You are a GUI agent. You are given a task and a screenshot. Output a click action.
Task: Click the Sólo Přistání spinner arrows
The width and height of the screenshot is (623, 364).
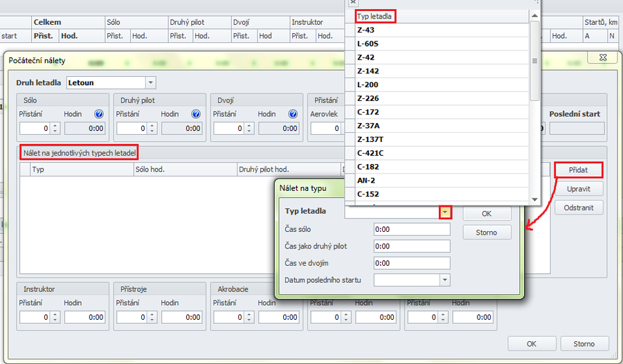tap(55, 128)
